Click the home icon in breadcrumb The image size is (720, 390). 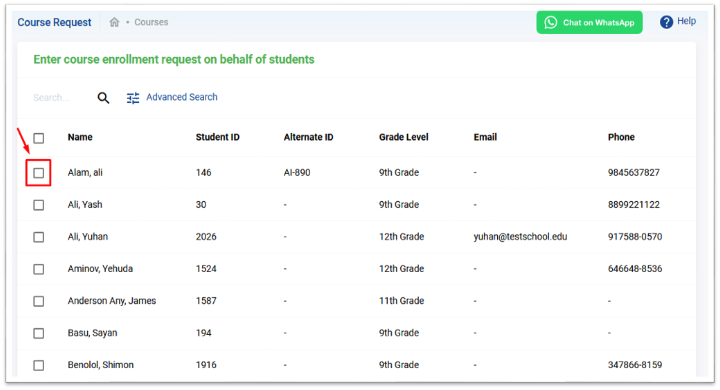pyautogui.click(x=114, y=22)
